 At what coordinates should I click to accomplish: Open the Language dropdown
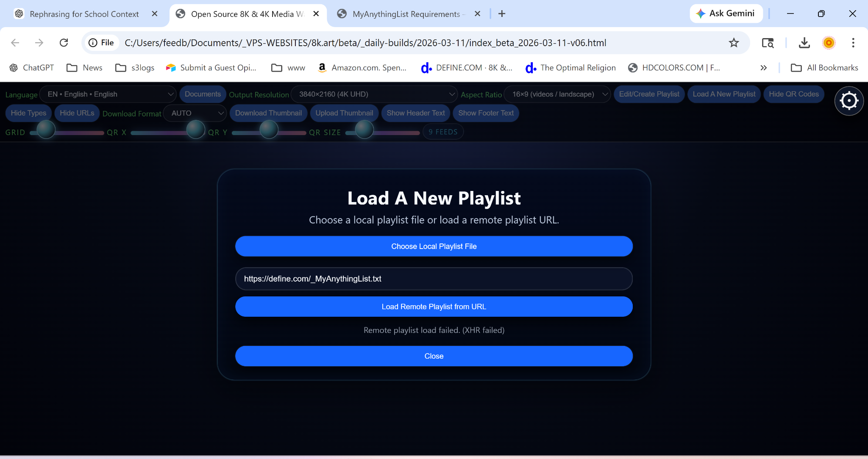tap(108, 94)
